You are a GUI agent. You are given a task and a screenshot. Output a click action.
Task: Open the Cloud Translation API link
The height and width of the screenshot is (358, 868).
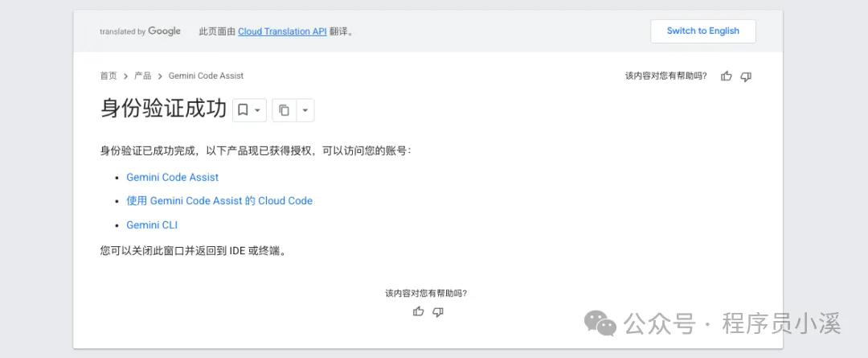click(282, 31)
